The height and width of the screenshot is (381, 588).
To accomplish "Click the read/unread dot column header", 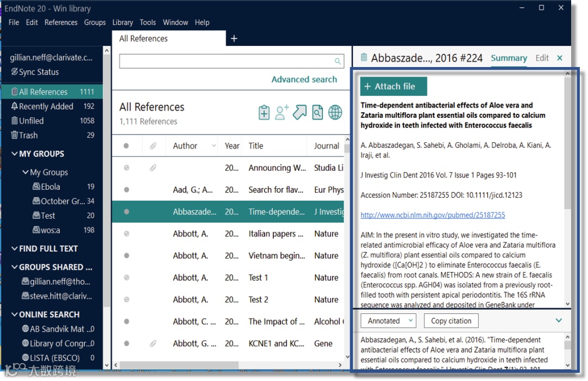I will point(126,146).
